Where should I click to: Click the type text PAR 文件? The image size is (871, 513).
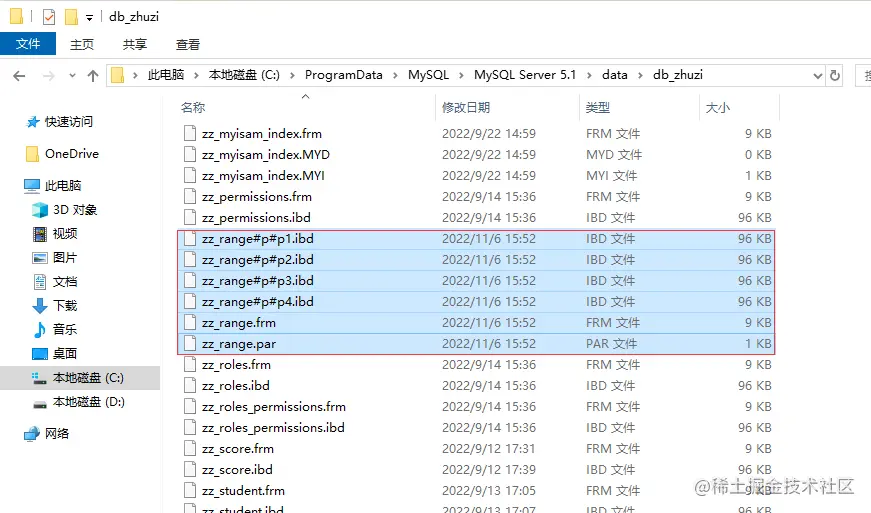tap(612, 344)
